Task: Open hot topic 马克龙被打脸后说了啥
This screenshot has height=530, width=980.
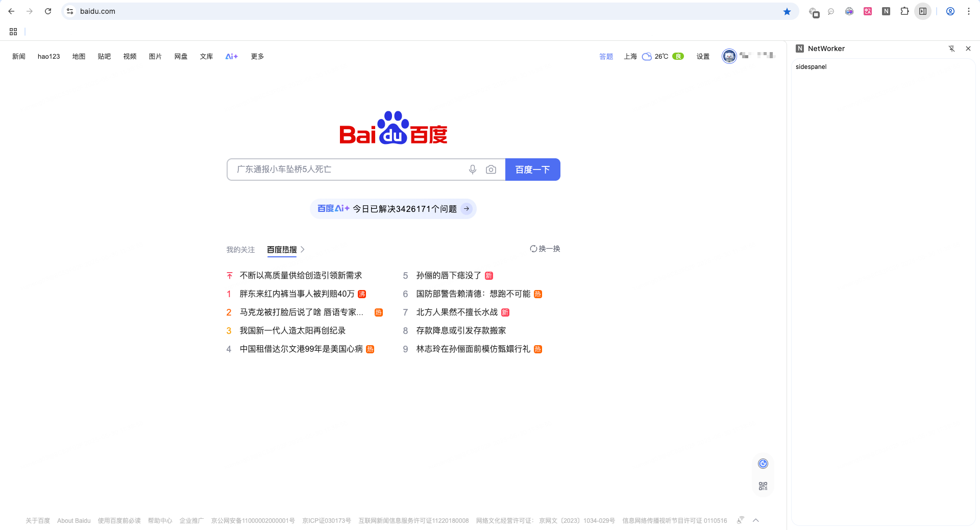Action: click(x=301, y=312)
